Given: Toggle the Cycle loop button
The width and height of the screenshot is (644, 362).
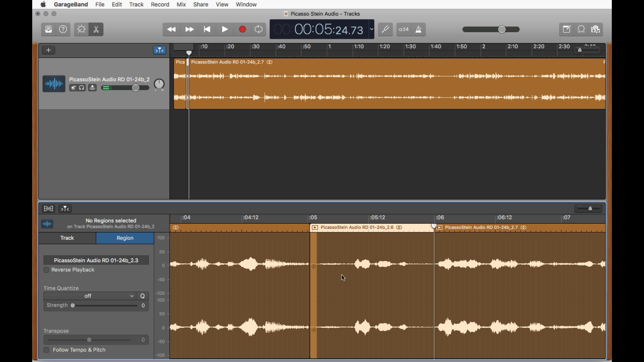Looking at the screenshot, I should point(259,29).
